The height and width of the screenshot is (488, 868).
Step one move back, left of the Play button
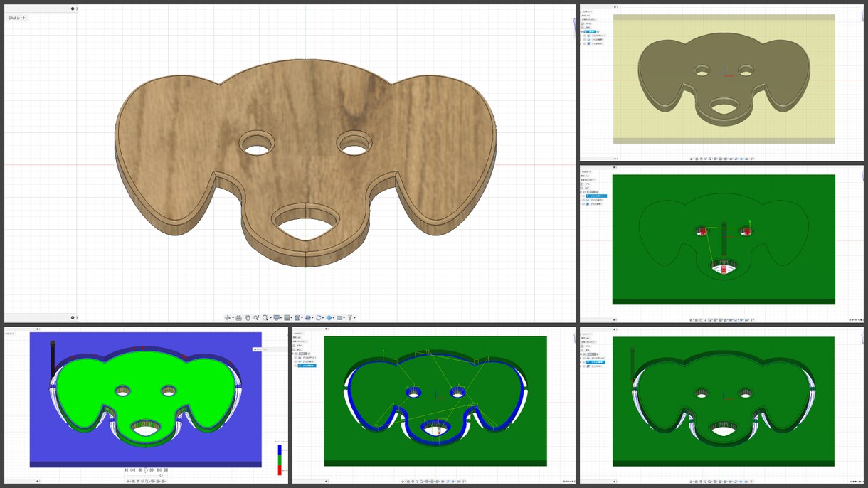point(139,470)
